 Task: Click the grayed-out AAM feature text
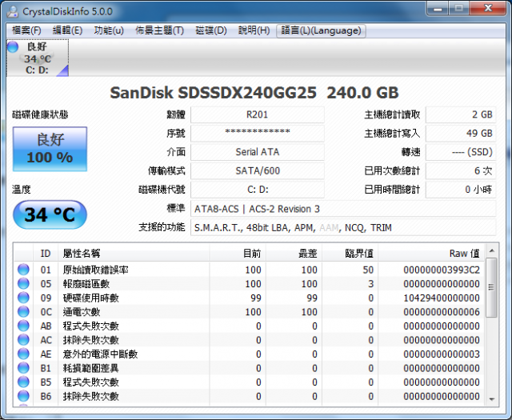(329, 228)
